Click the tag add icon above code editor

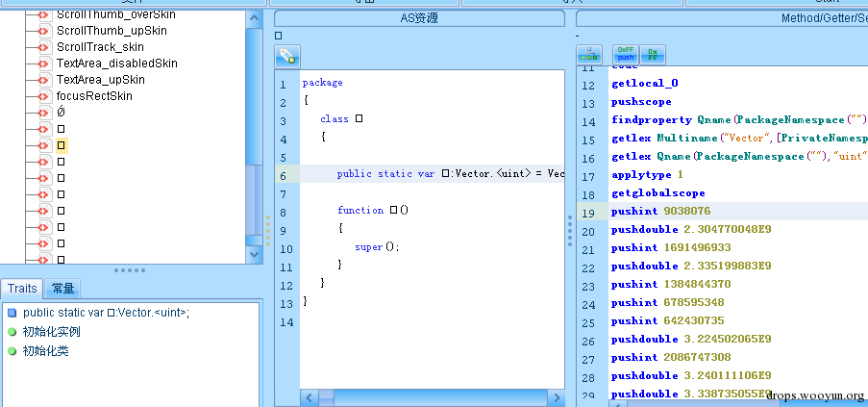pyautogui.click(x=287, y=56)
